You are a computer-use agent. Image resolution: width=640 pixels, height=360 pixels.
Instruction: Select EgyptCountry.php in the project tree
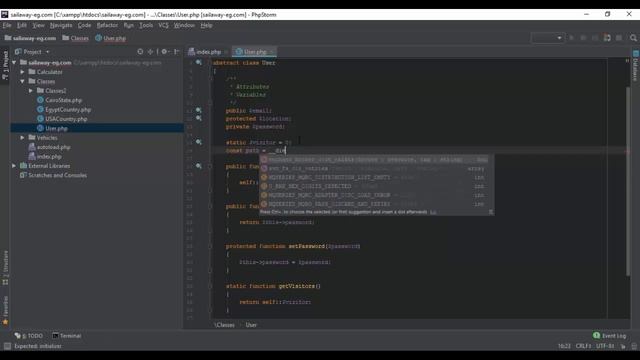coord(68,109)
